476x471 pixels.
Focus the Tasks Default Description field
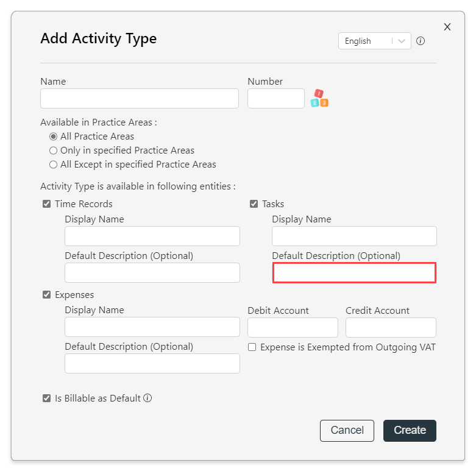point(354,273)
